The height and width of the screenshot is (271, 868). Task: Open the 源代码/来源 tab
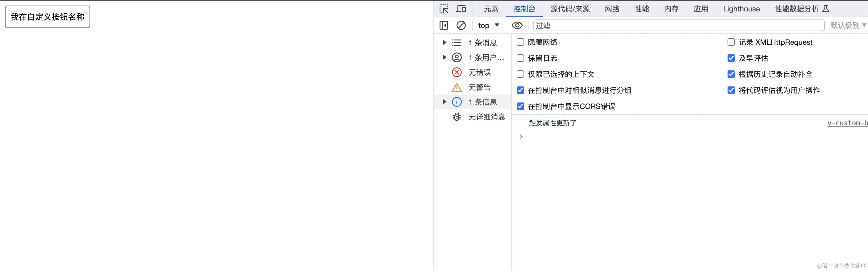coord(570,9)
